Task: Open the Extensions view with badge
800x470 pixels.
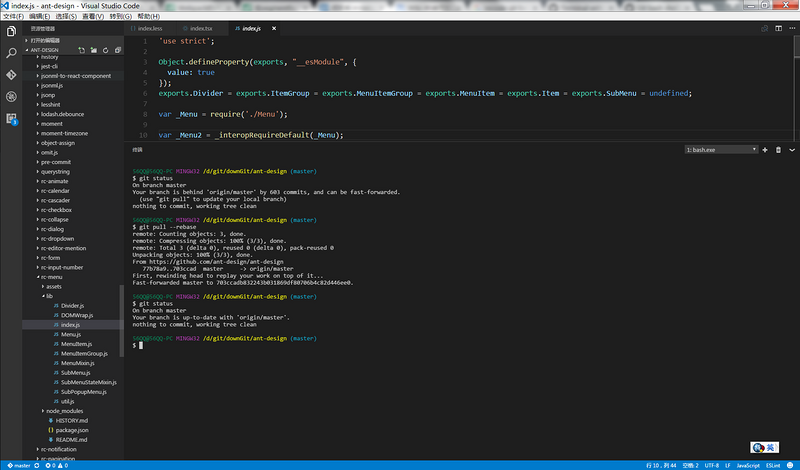Action: tap(11, 118)
